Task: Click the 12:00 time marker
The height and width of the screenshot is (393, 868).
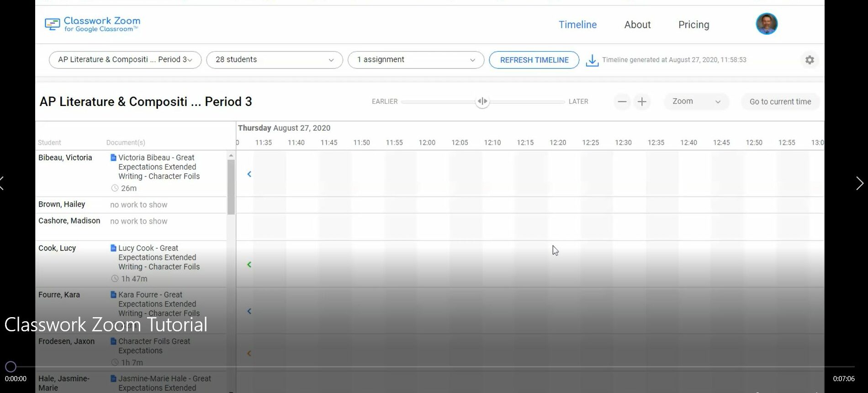Action: pos(427,143)
